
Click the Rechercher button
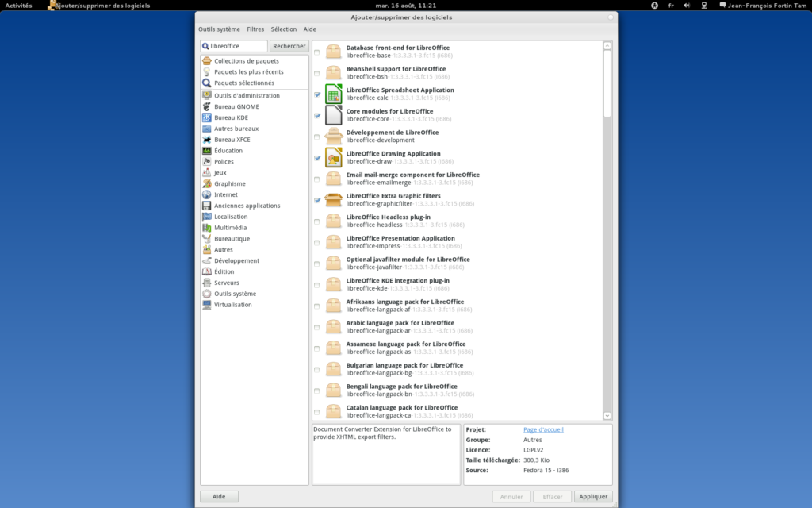(289, 46)
